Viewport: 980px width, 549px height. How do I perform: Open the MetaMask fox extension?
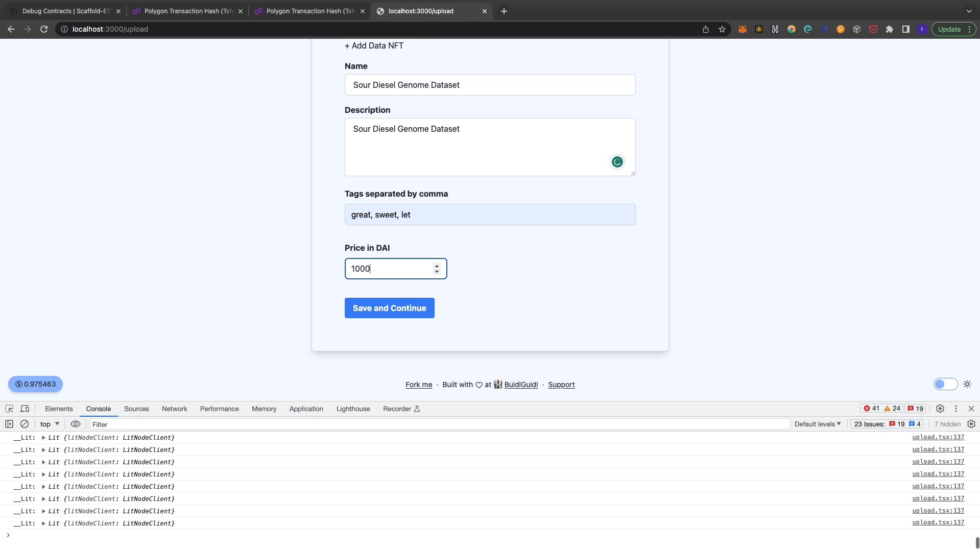point(743,29)
